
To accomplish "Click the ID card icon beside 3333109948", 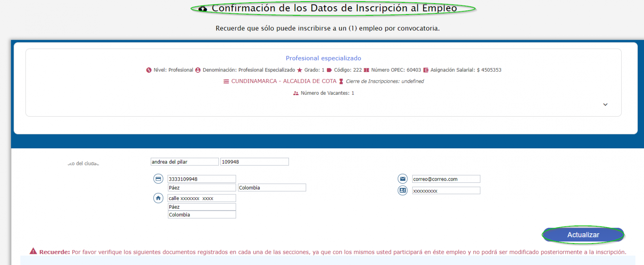I will [158, 179].
